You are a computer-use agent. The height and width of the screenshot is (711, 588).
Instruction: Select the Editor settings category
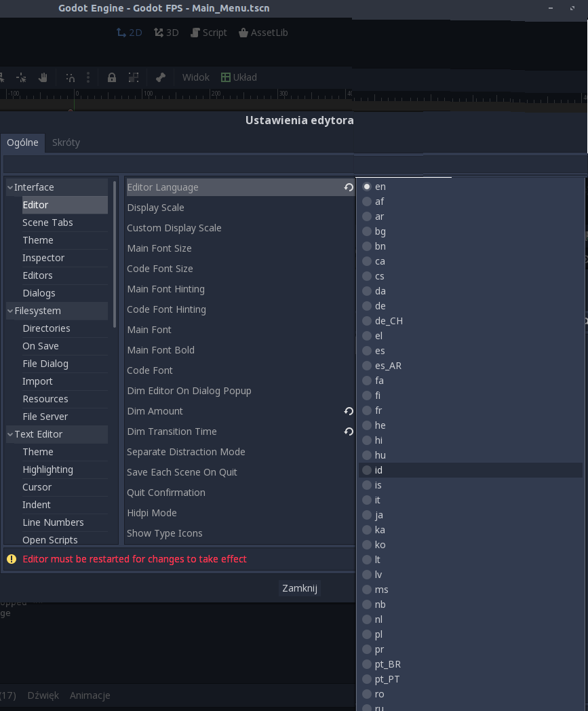(x=65, y=205)
